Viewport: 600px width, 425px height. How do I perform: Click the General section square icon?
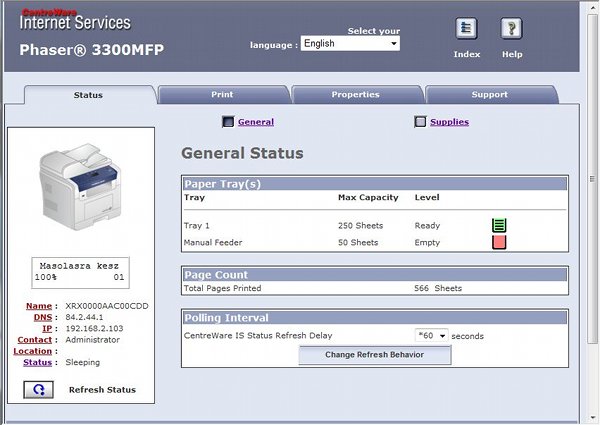click(228, 122)
